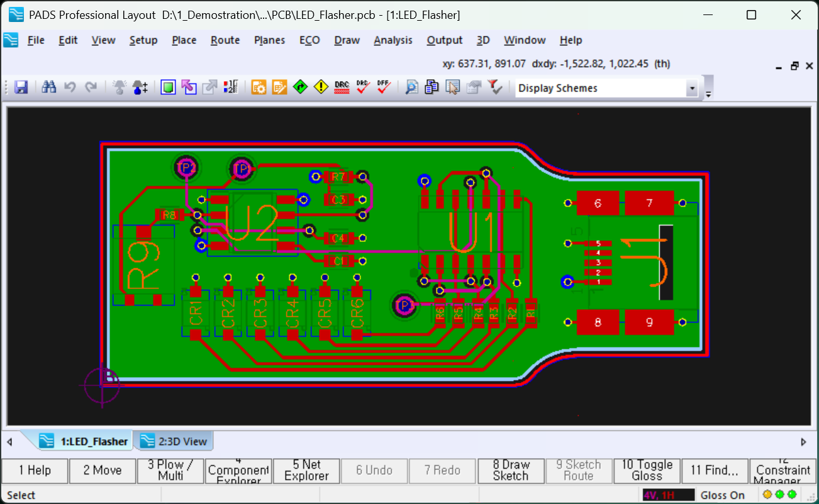Click the binoculars Find icon
Viewport: 819px width, 504px height.
(x=49, y=87)
